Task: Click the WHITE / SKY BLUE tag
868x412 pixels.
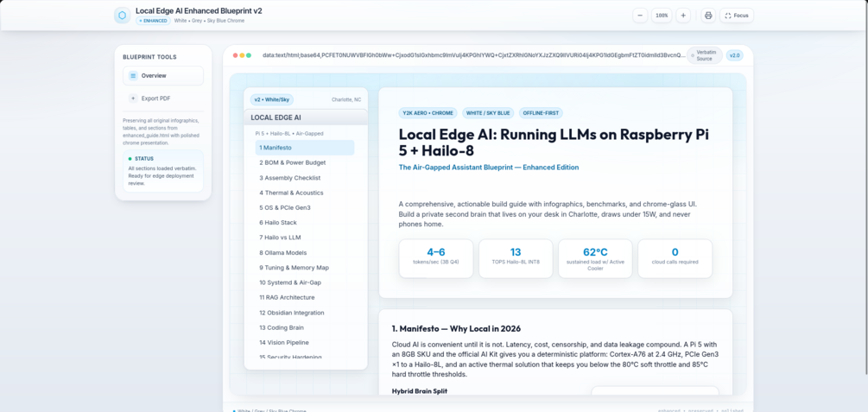Action: click(488, 113)
